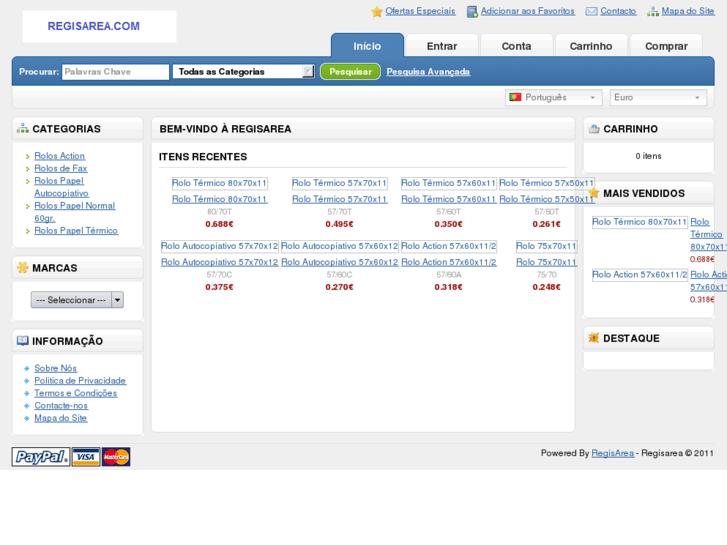
Task: Open recent item Rolo Térmico 57x50x11 link
Action: [x=547, y=199]
